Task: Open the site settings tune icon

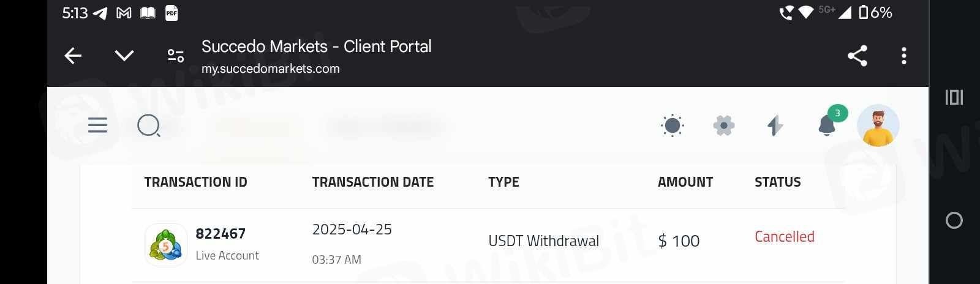Action: [x=176, y=56]
